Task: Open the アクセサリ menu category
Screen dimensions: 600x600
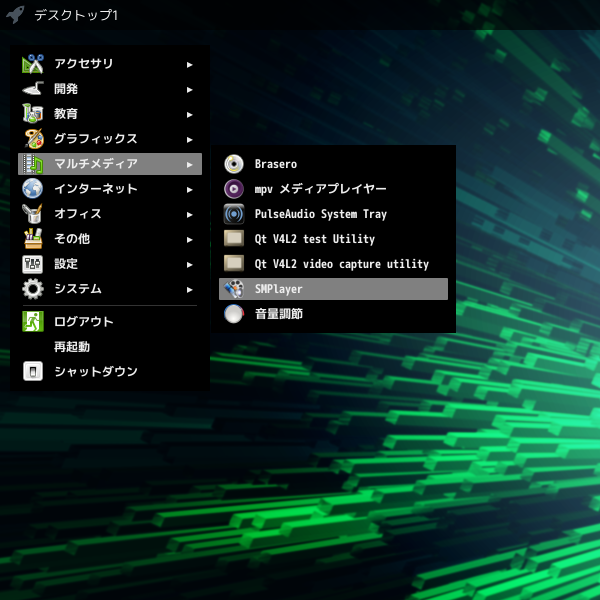Action: click(x=110, y=64)
